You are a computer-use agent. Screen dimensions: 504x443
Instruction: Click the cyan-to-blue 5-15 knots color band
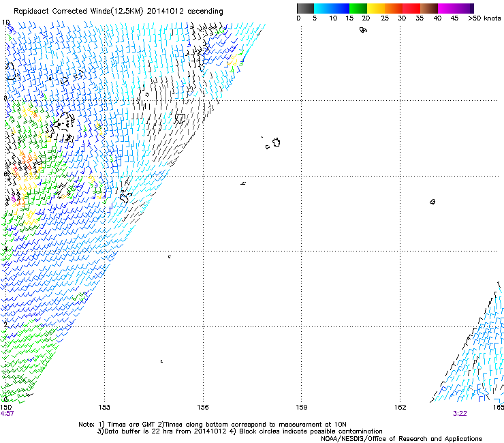click(x=332, y=8)
